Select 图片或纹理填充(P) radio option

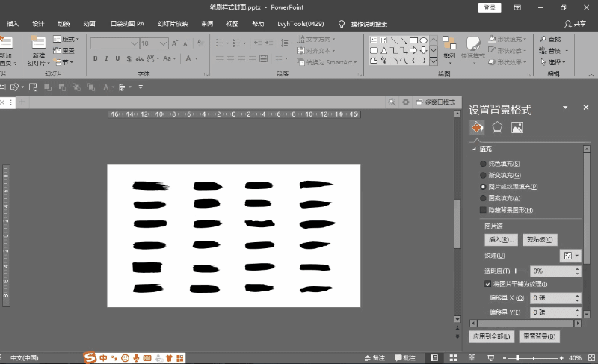coord(509,186)
